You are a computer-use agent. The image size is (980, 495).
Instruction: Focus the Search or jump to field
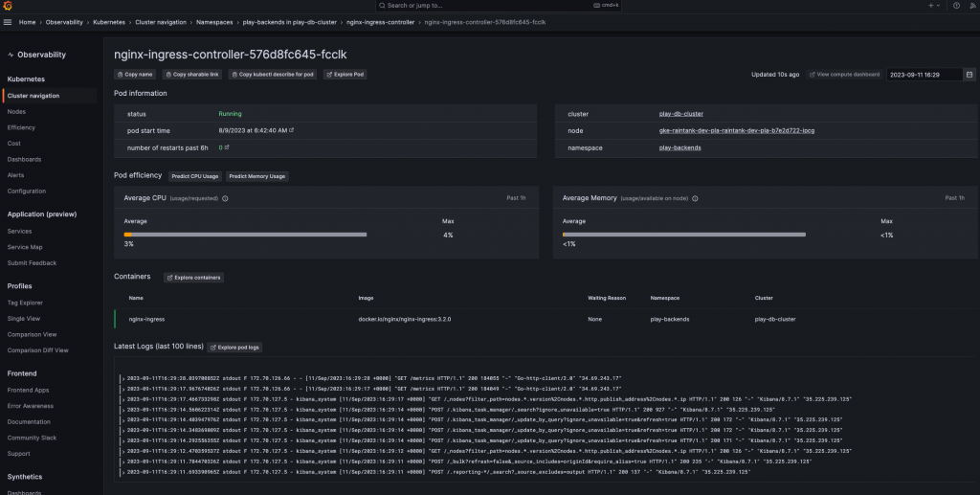tap(498, 6)
